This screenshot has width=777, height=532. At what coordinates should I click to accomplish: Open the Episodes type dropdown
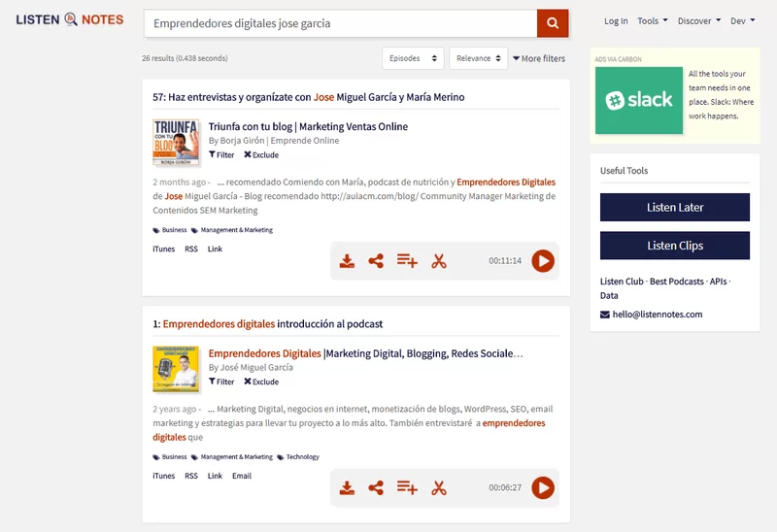pos(413,58)
